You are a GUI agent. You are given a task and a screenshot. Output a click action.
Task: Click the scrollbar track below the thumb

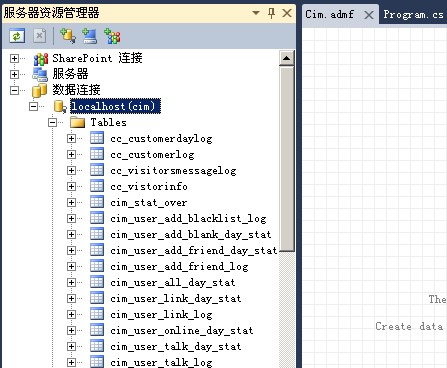(x=287, y=310)
